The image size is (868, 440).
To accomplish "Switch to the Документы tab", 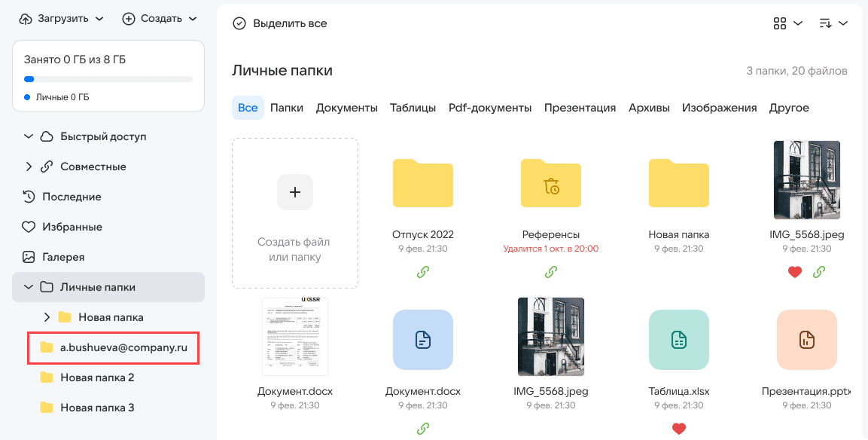I will 347,108.
